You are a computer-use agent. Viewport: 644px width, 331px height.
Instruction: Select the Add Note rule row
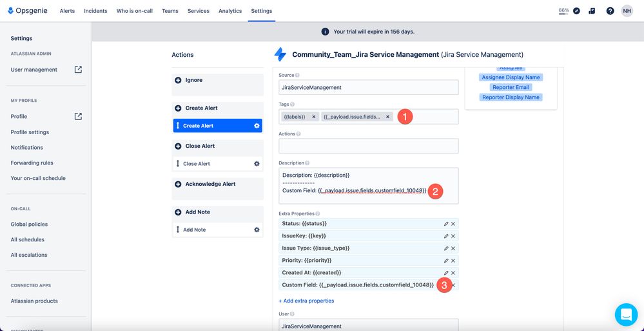click(x=218, y=230)
